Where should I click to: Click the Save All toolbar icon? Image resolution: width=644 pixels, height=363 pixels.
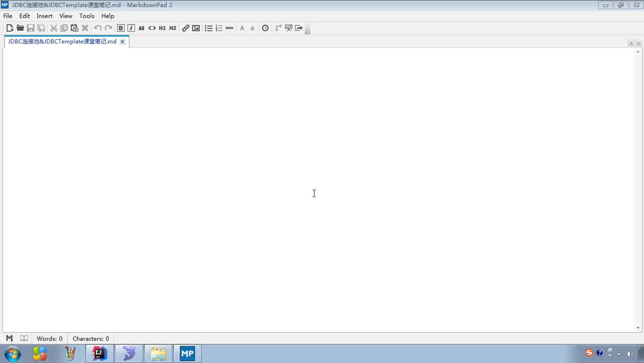pyautogui.click(x=41, y=28)
